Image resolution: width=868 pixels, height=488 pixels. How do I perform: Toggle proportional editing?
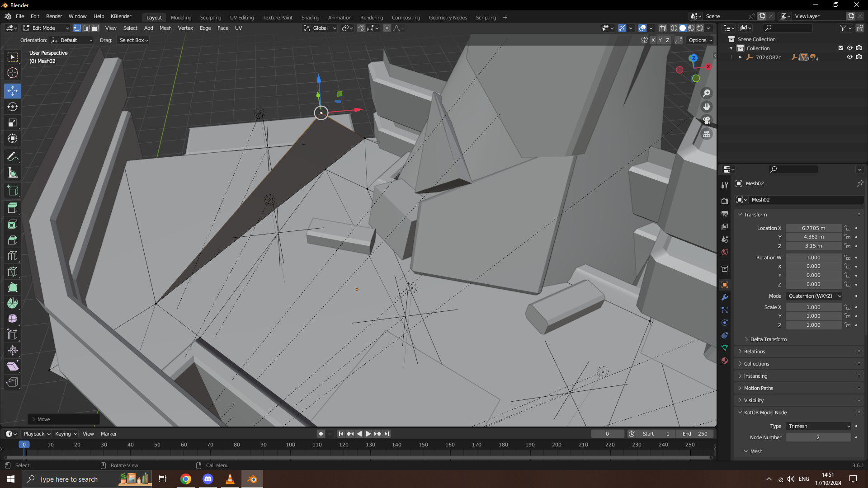pyautogui.click(x=387, y=28)
